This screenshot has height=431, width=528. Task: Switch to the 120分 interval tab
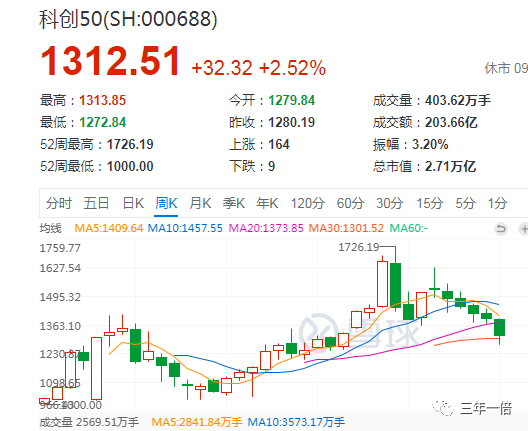pyautogui.click(x=308, y=203)
